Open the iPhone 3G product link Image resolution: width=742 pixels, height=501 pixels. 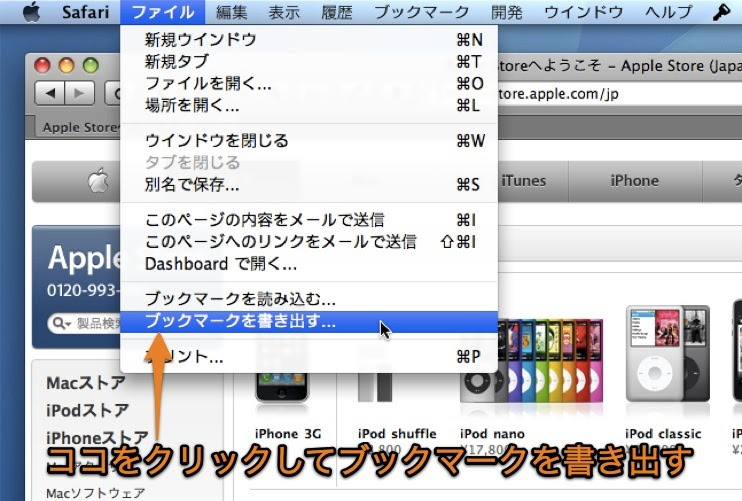pyautogui.click(x=288, y=433)
